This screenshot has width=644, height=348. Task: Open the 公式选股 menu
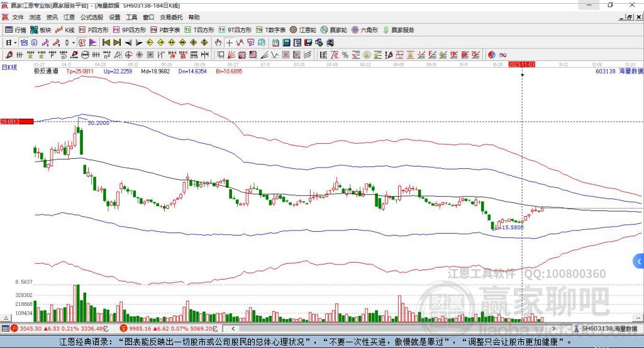coord(92,17)
